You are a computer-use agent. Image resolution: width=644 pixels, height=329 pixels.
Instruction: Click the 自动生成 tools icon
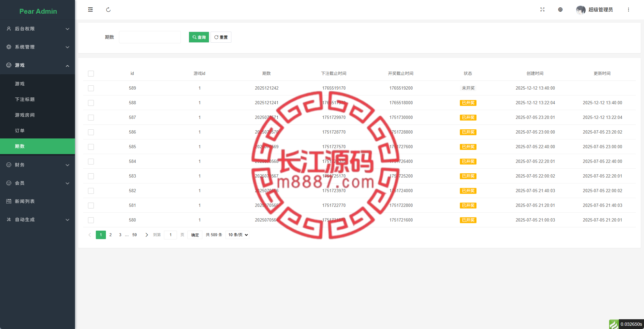tap(9, 220)
